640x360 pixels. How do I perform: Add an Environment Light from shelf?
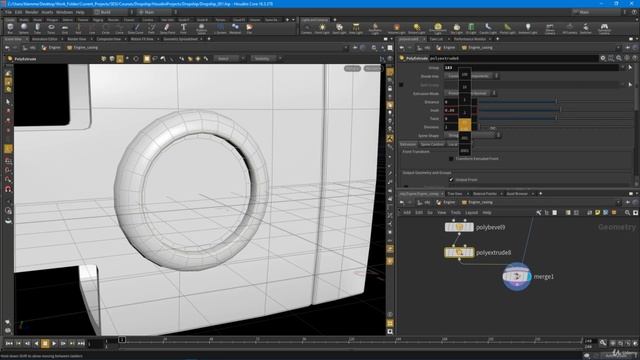click(x=438, y=29)
